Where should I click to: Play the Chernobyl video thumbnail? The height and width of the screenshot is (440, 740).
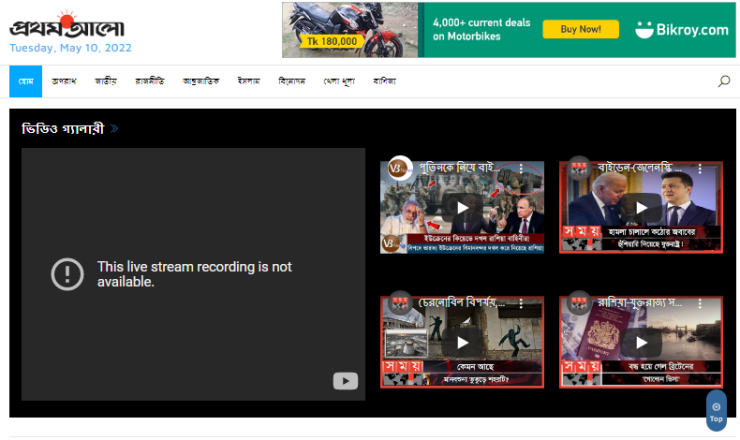coord(462,342)
